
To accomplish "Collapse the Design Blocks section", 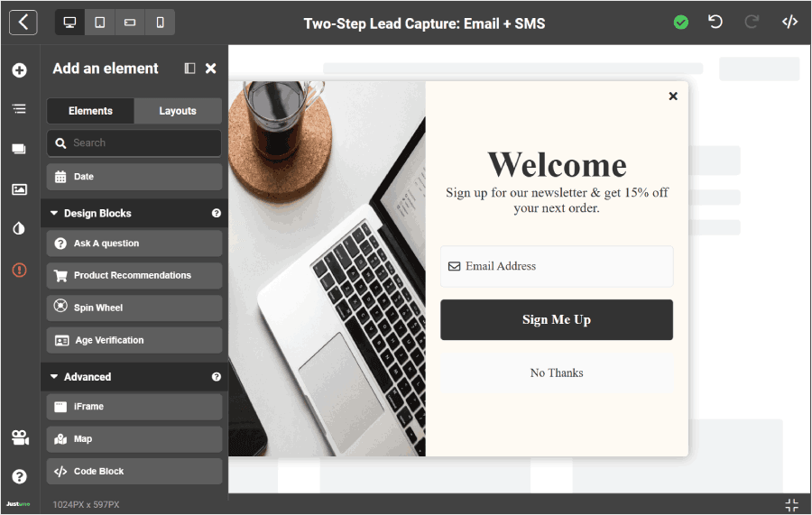I will point(54,214).
